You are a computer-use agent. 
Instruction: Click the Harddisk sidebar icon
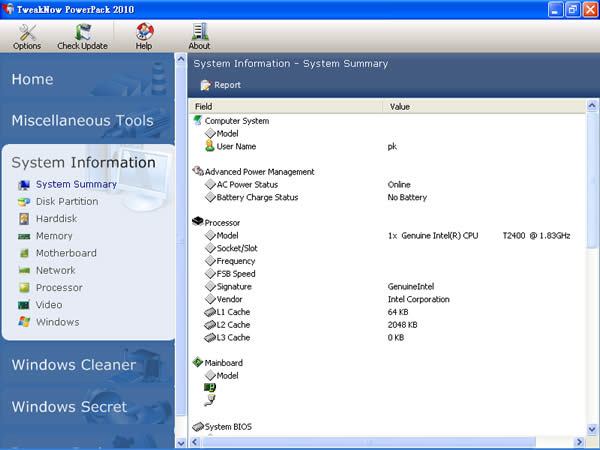[24, 219]
